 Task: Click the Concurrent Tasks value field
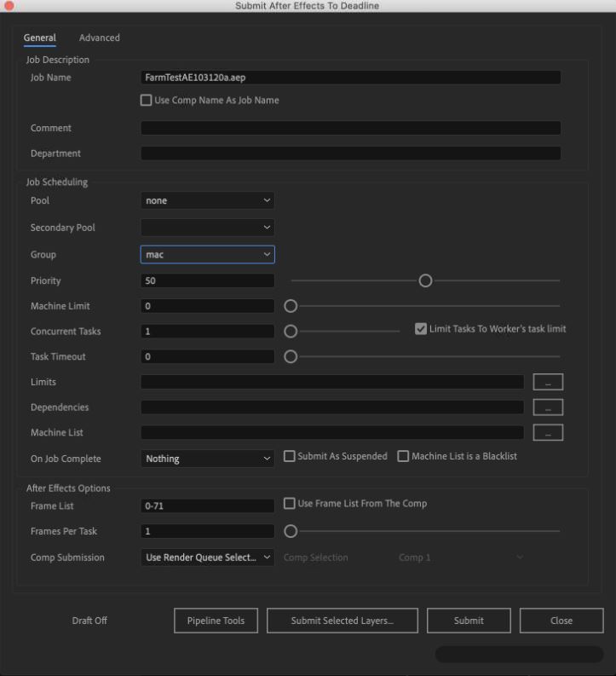(x=208, y=331)
